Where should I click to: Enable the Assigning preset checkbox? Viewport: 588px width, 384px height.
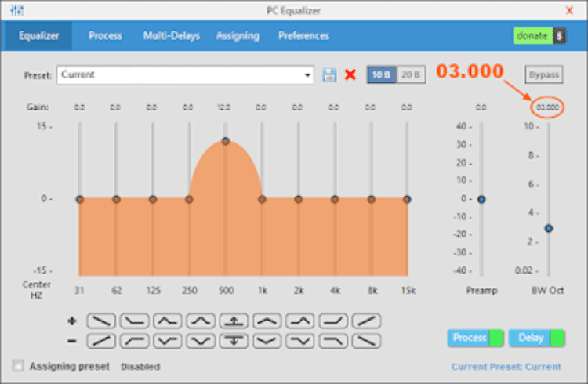[17, 366]
